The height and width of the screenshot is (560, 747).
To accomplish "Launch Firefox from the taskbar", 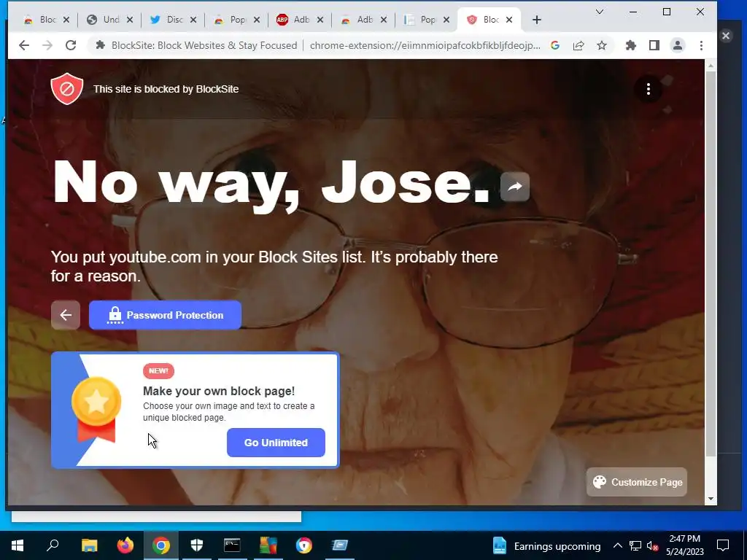I will tap(125, 545).
